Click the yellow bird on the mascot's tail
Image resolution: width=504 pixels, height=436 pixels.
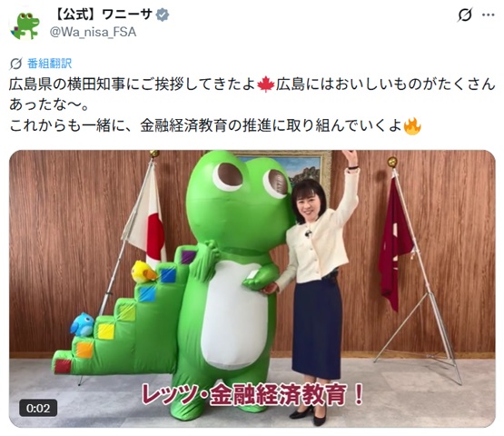click(x=143, y=272)
